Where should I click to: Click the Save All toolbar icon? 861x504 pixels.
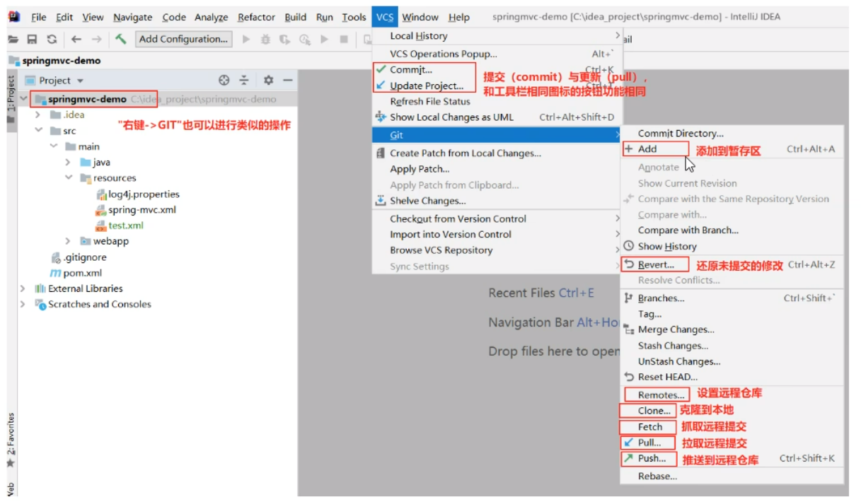point(33,40)
